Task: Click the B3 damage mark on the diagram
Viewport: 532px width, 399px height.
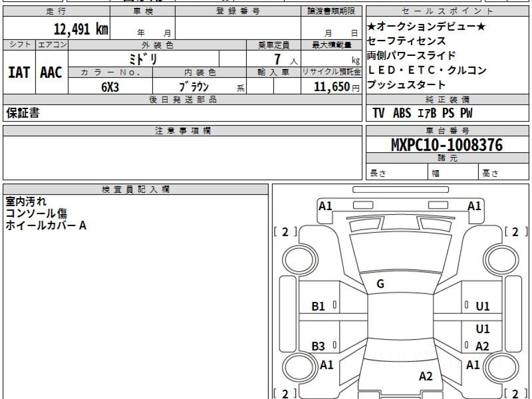Action: pos(318,347)
